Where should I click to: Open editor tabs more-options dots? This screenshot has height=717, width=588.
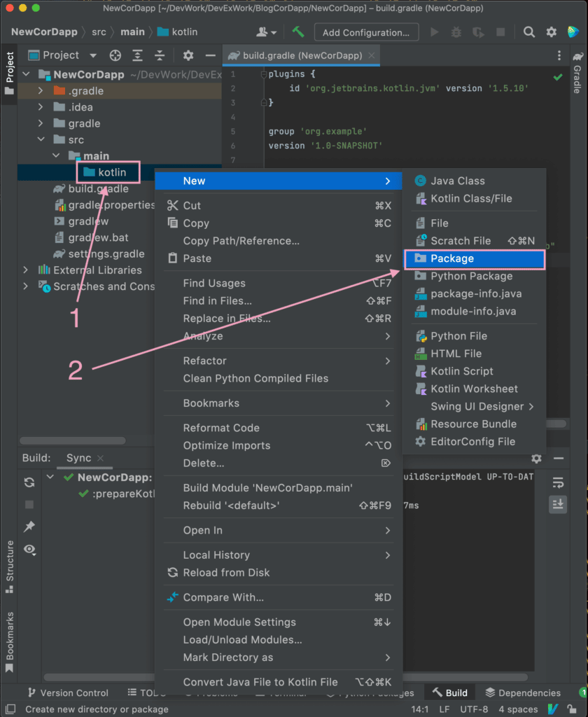pos(559,55)
